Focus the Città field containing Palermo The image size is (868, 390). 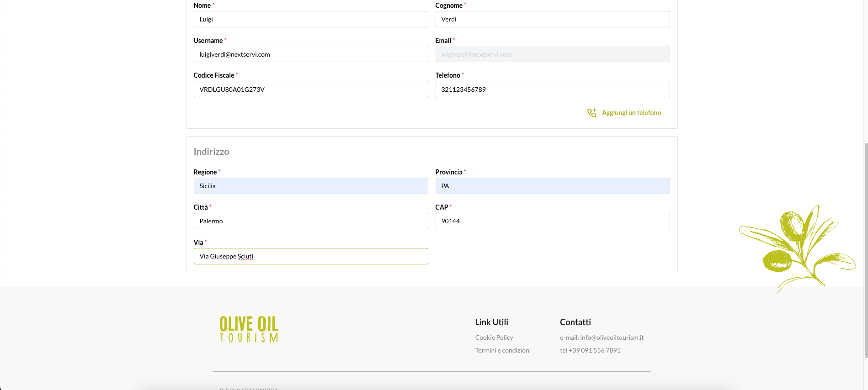click(310, 221)
